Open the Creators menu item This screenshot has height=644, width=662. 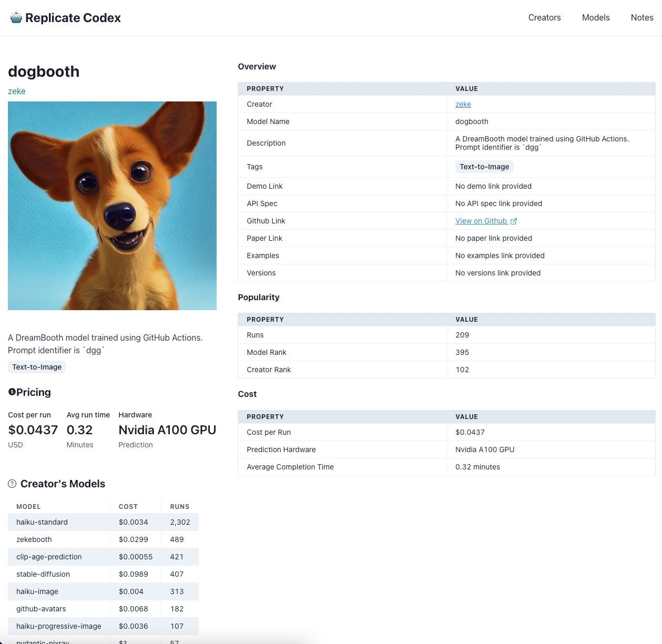(544, 17)
